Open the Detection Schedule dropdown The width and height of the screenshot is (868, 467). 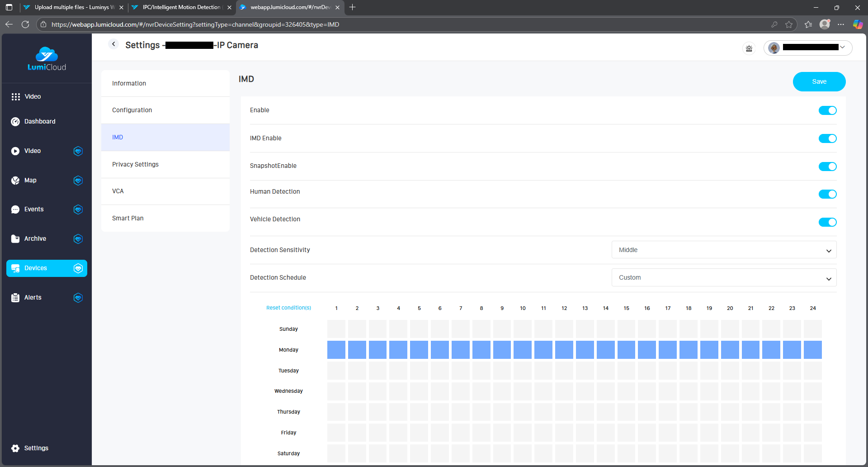(724, 278)
